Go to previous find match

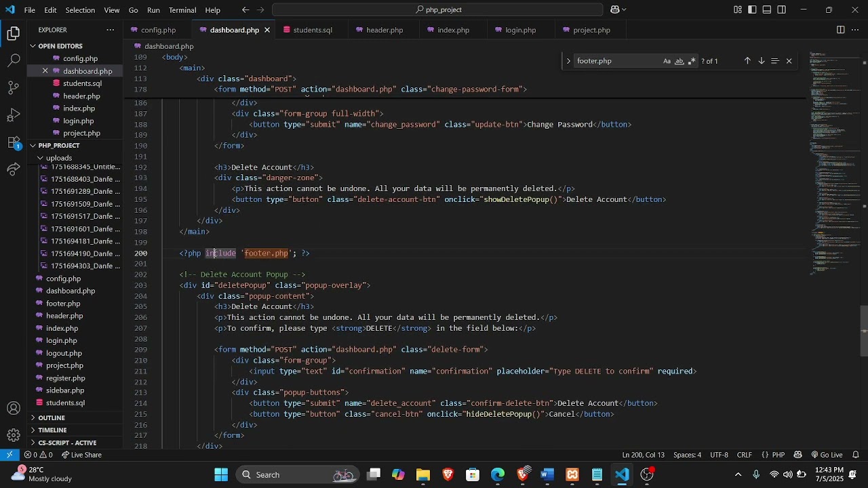pyautogui.click(x=747, y=61)
